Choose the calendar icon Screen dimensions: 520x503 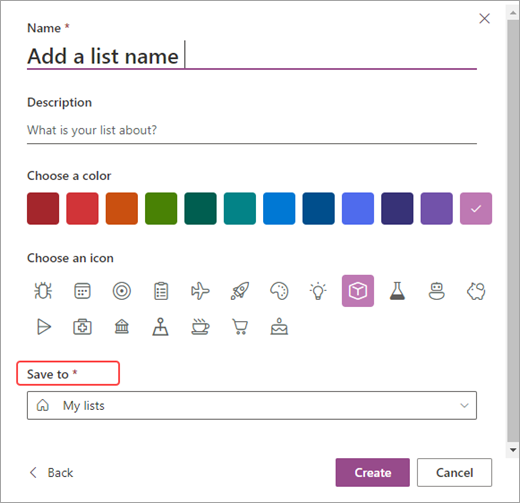tap(82, 291)
